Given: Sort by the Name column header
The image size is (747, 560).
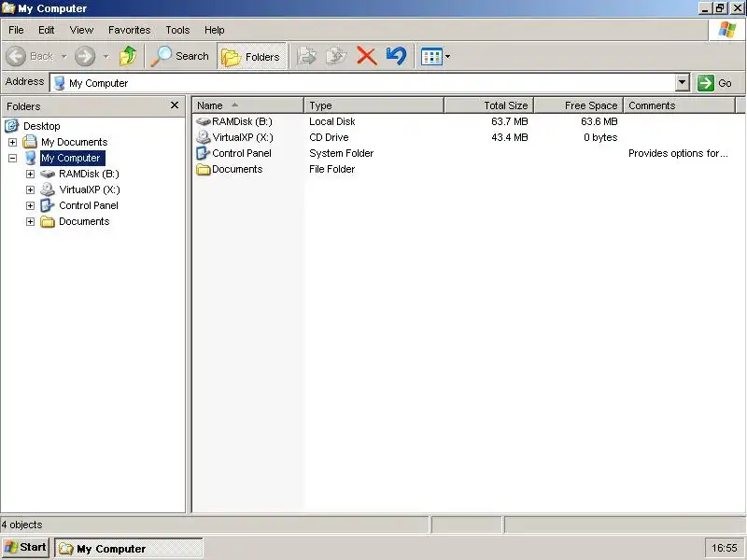Looking at the screenshot, I should click(x=247, y=105).
